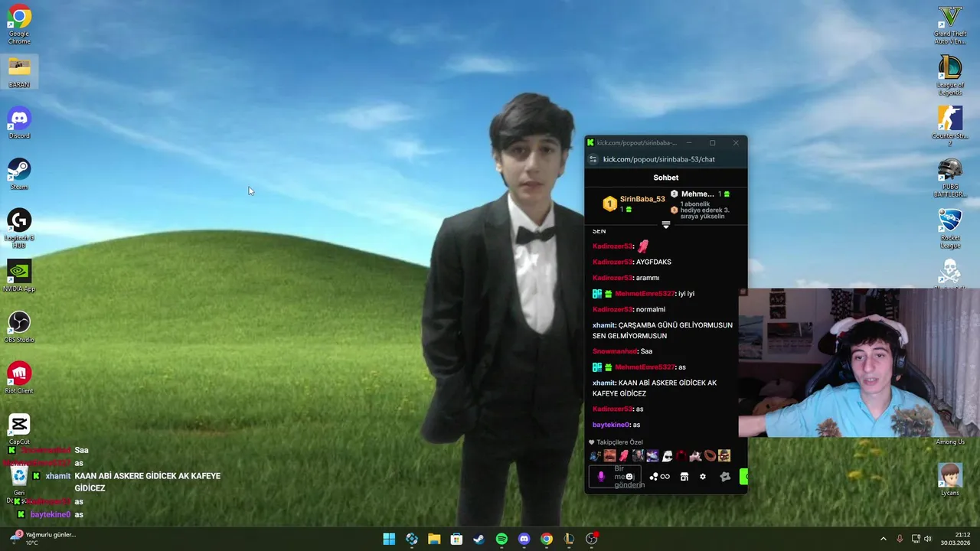Launch the OBS Studio desktop shortcut
980x551 pixels.
[19, 328]
